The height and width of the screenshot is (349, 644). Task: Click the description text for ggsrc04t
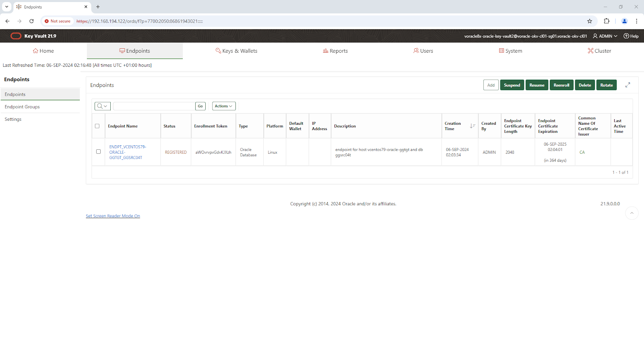(379, 152)
